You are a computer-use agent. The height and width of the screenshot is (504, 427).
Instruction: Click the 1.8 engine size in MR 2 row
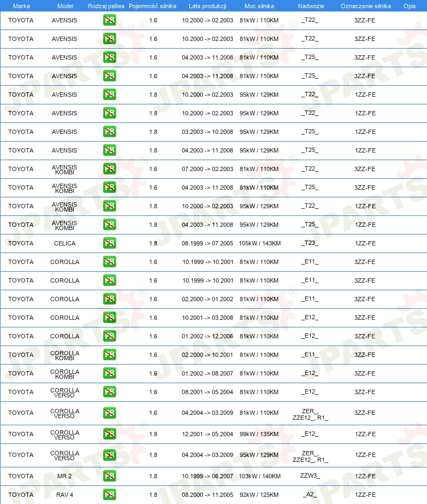coord(153,476)
